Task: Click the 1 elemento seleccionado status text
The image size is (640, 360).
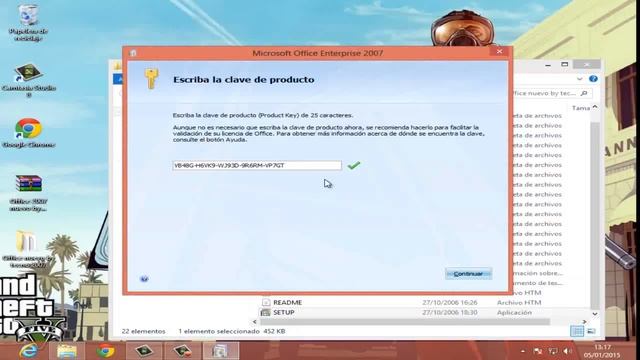Action: click(219, 331)
